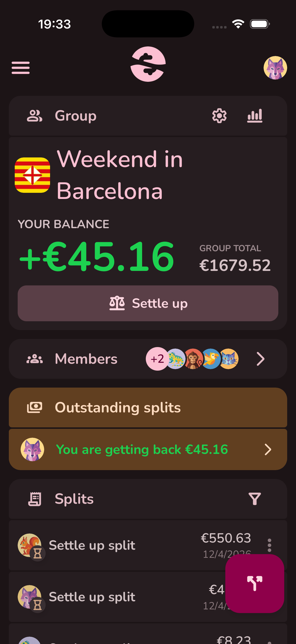The image size is (296, 644).
Task: Expand the getting back €45.16 chevron
Action: [x=268, y=449]
